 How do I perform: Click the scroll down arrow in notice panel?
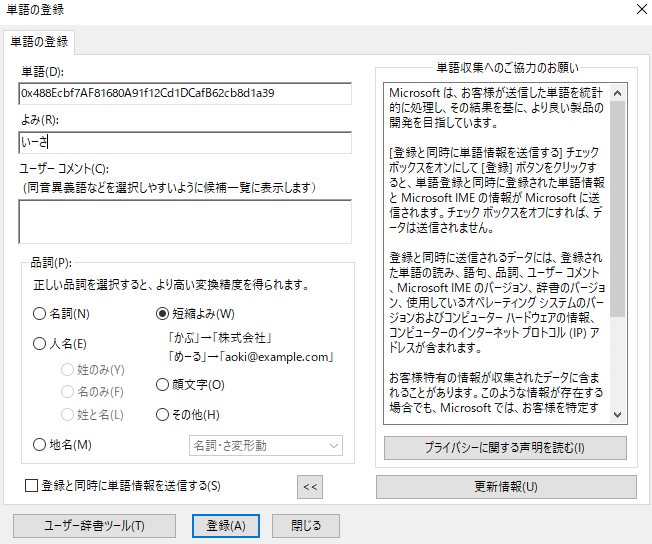pos(618,414)
